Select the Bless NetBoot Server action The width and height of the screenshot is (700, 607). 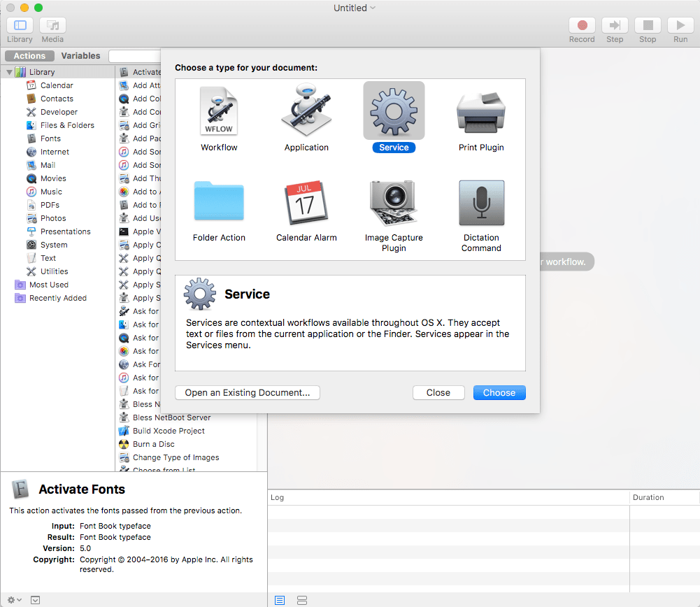[171, 417]
